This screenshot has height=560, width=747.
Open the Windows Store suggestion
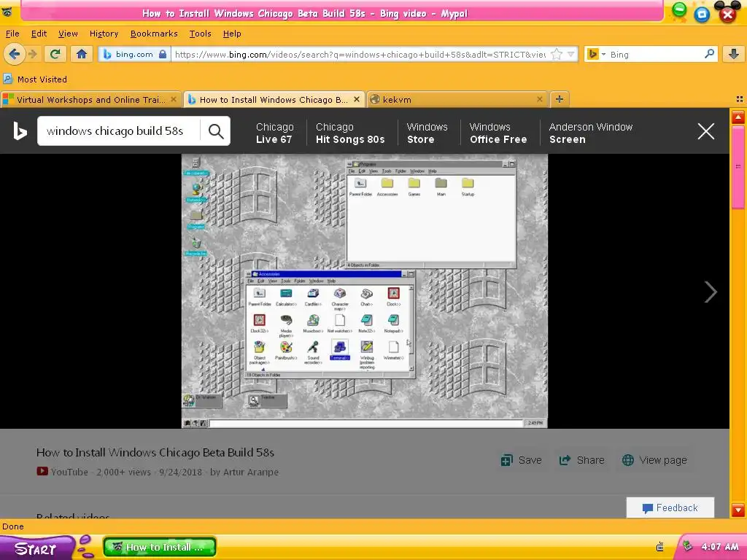coord(427,133)
